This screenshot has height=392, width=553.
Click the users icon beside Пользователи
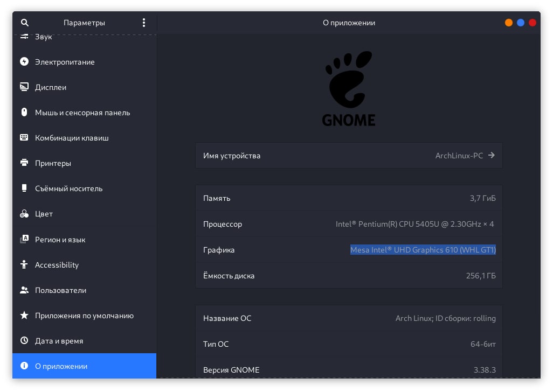point(24,290)
